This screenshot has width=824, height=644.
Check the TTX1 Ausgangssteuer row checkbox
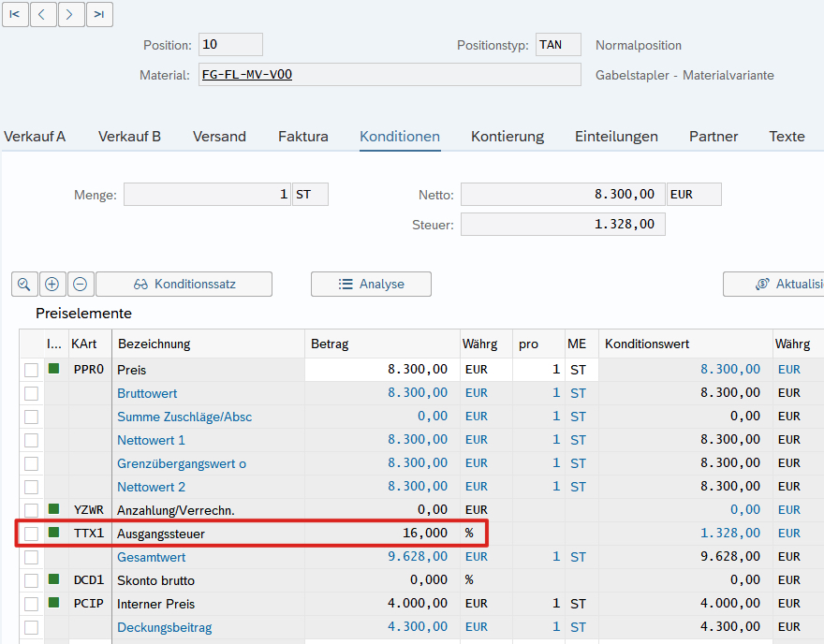click(x=32, y=534)
